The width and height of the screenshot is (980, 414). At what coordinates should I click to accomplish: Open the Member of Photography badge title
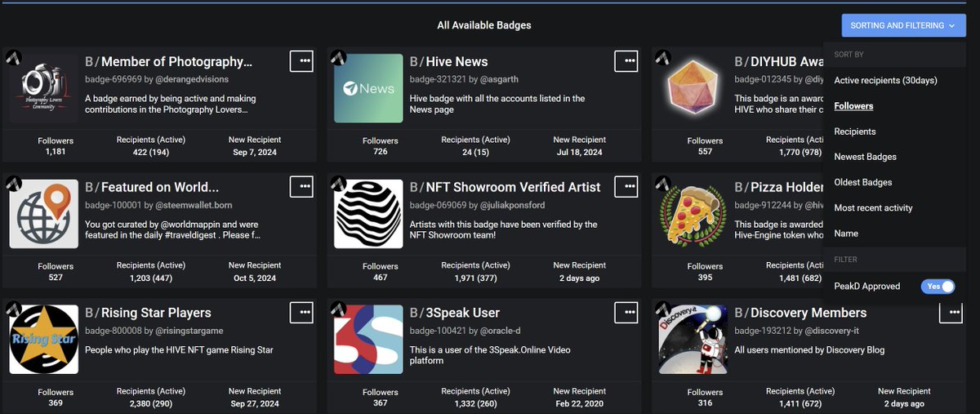pyautogui.click(x=169, y=62)
